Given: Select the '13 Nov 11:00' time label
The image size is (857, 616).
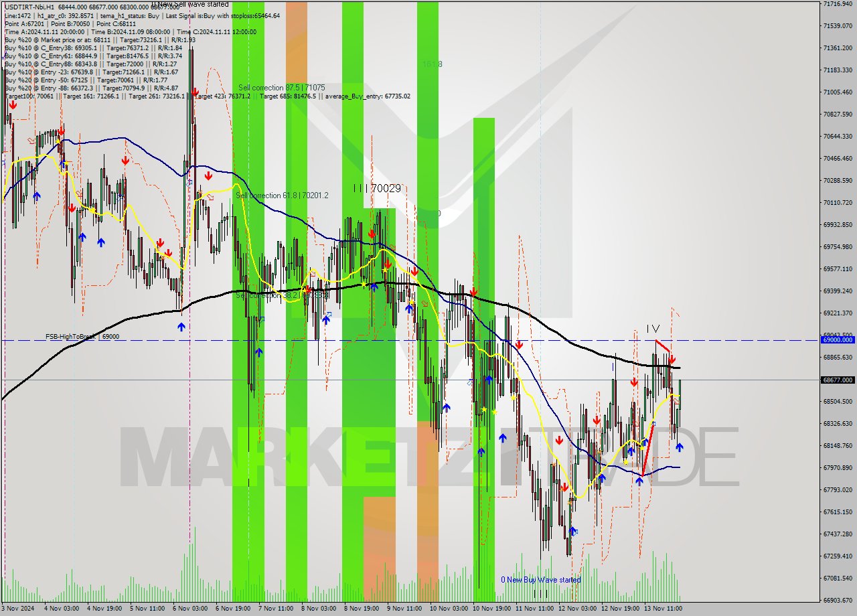Looking at the screenshot, I should [664, 609].
